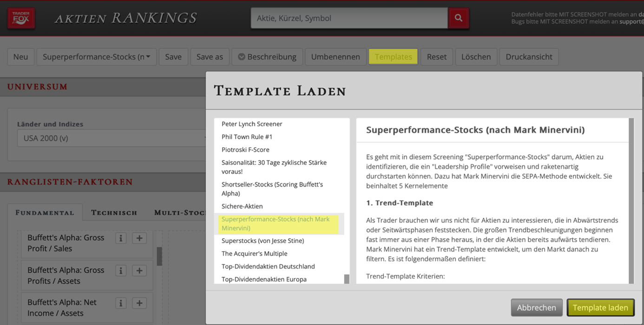
Task: Click the red search magnifier button
Action: pos(459,18)
